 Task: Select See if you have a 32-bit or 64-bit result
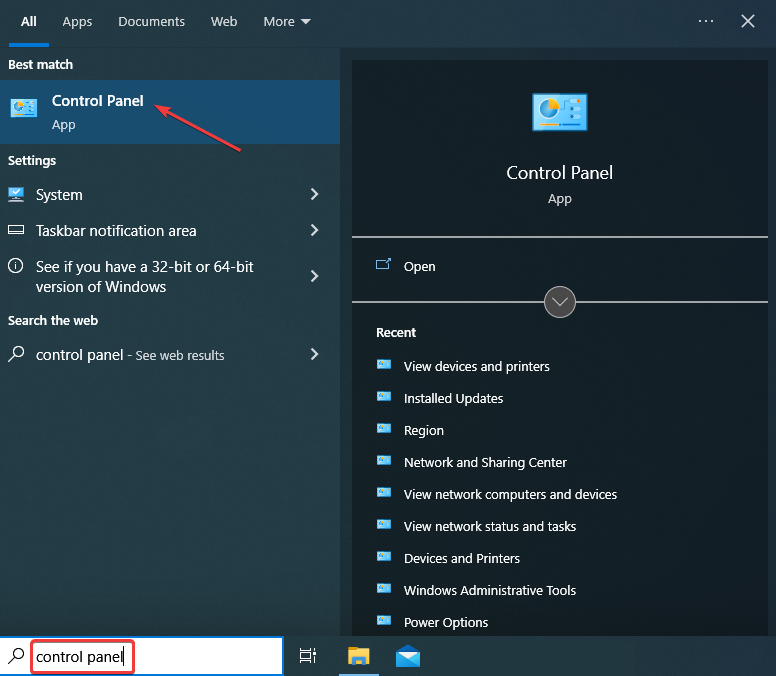170,277
